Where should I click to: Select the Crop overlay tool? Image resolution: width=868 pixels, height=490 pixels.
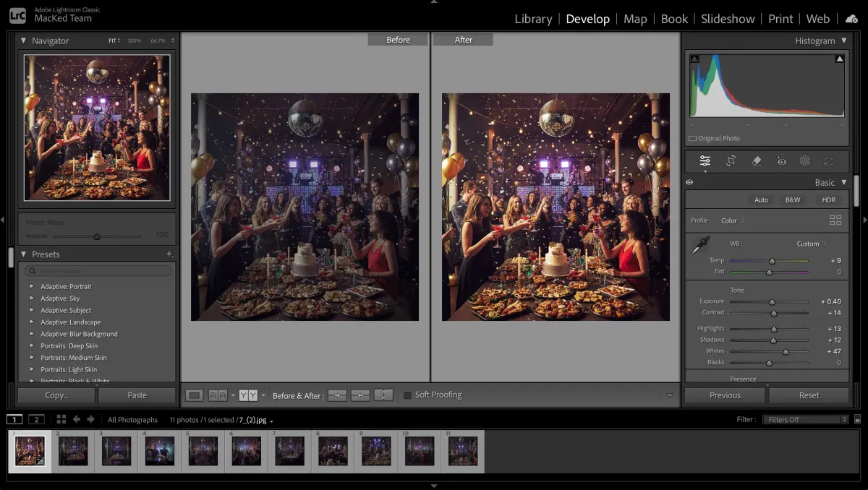[731, 161]
